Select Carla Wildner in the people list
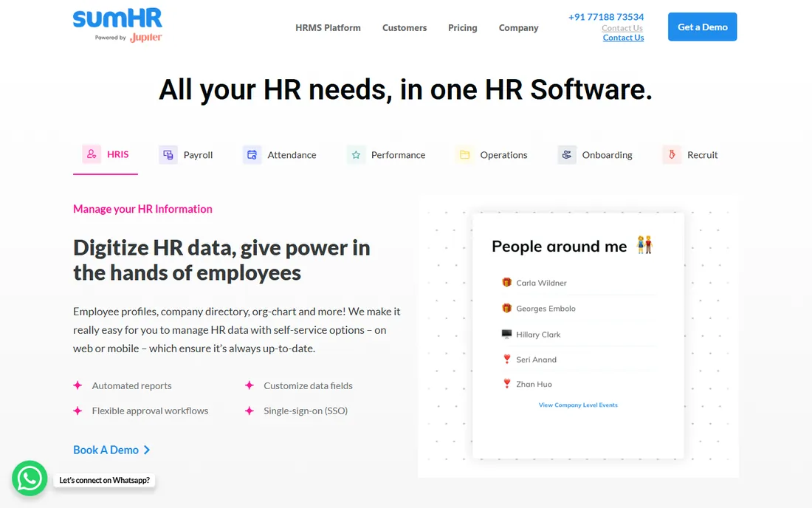Viewport: 812px width, 508px height. (x=541, y=283)
